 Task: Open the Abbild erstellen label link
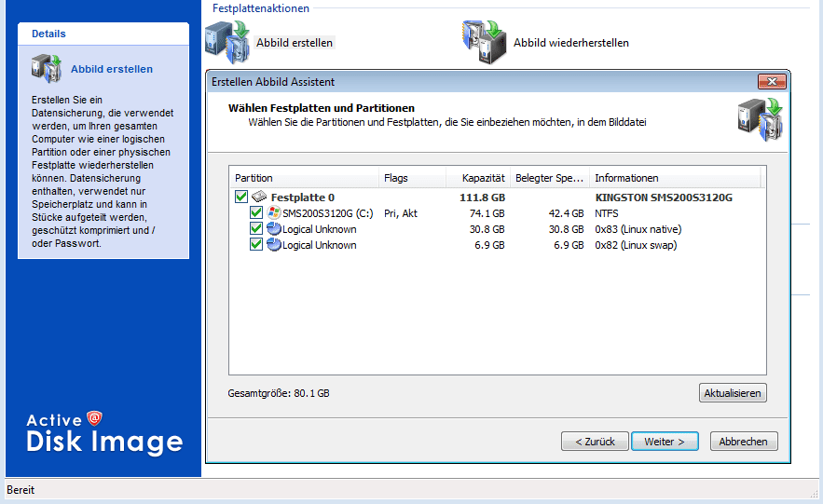[x=295, y=43]
